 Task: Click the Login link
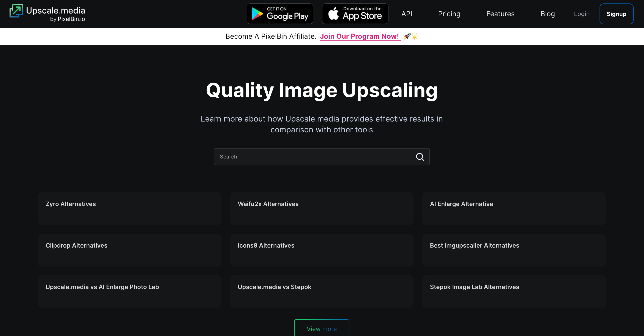tap(581, 14)
